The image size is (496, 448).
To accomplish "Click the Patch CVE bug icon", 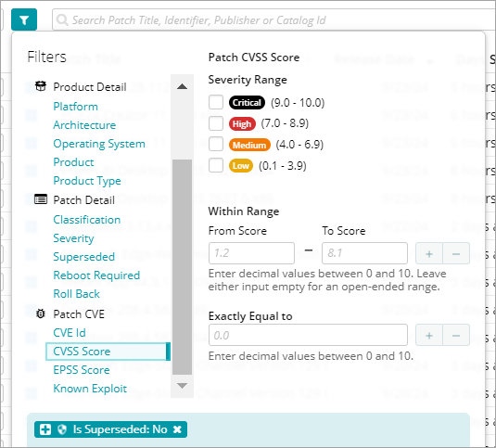I will point(41,314).
